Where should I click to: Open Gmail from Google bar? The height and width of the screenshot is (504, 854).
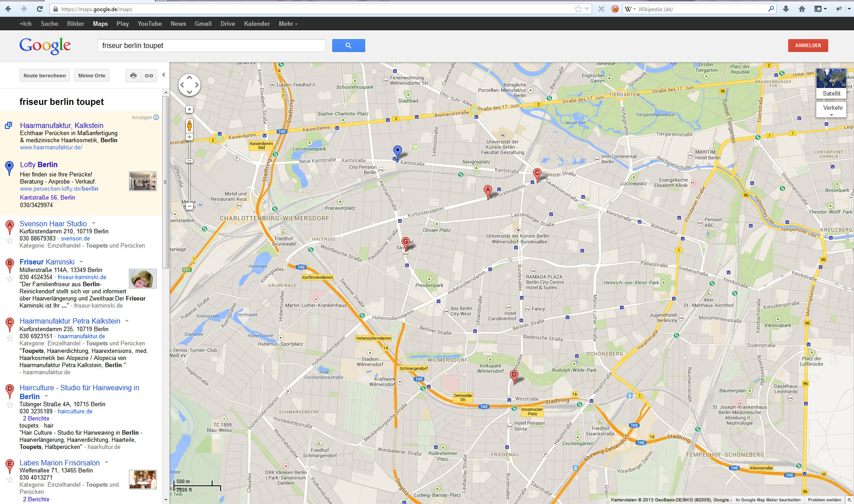[203, 24]
